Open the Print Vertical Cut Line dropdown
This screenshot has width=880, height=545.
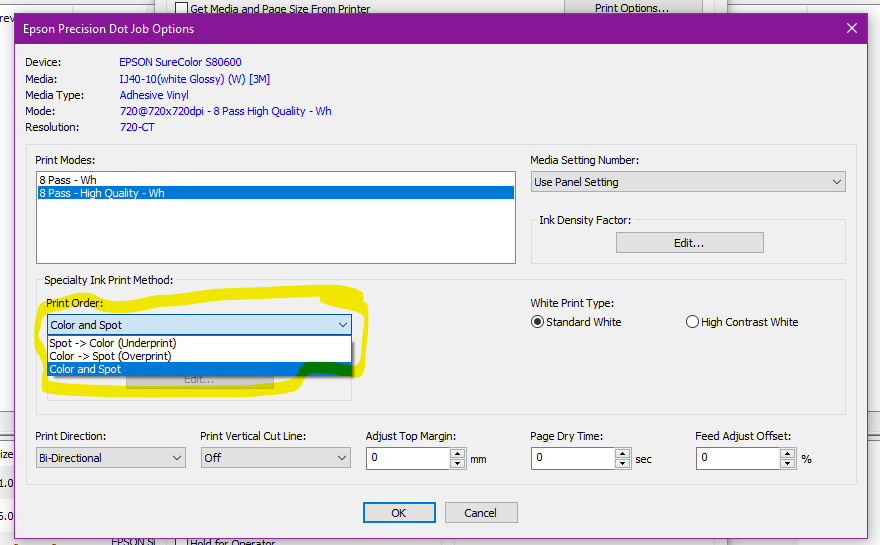click(x=276, y=458)
